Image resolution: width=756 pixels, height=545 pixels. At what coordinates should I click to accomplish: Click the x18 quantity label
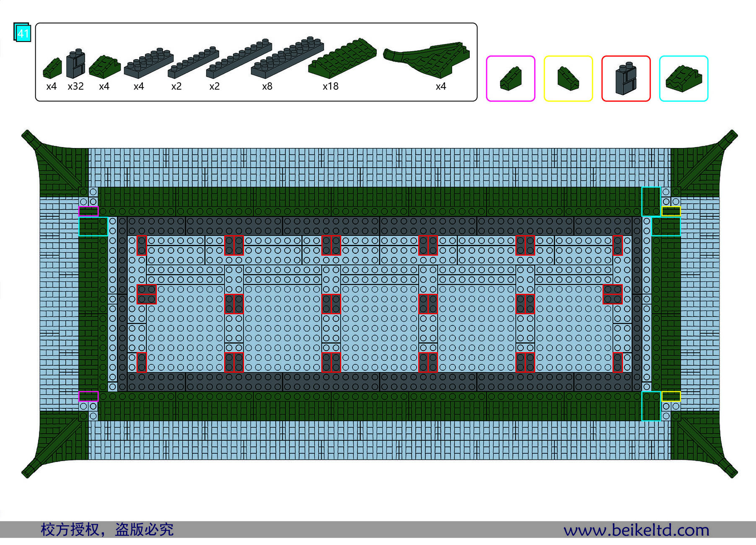tap(331, 86)
